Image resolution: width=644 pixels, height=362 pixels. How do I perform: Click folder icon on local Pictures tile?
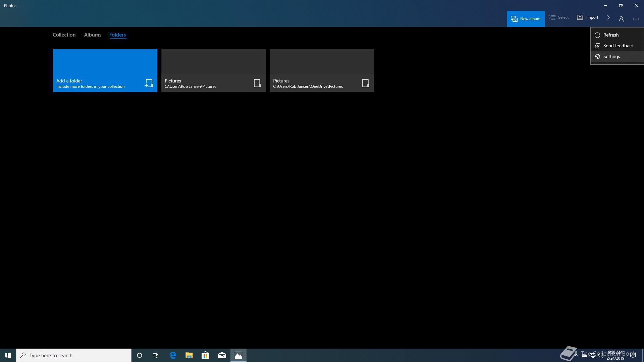[257, 83]
